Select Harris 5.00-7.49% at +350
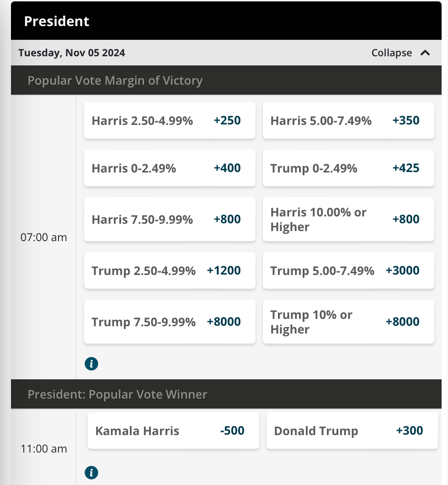 pyautogui.click(x=348, y=120)
